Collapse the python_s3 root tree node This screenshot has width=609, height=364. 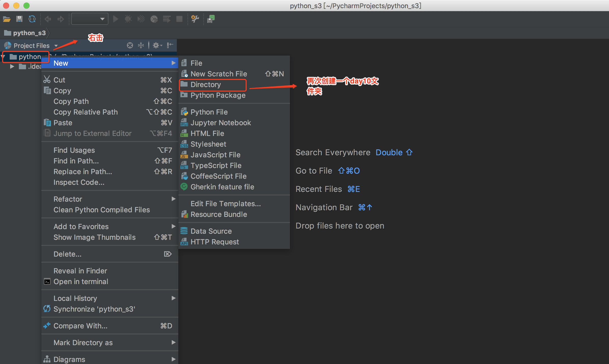(x=3, y=57)
